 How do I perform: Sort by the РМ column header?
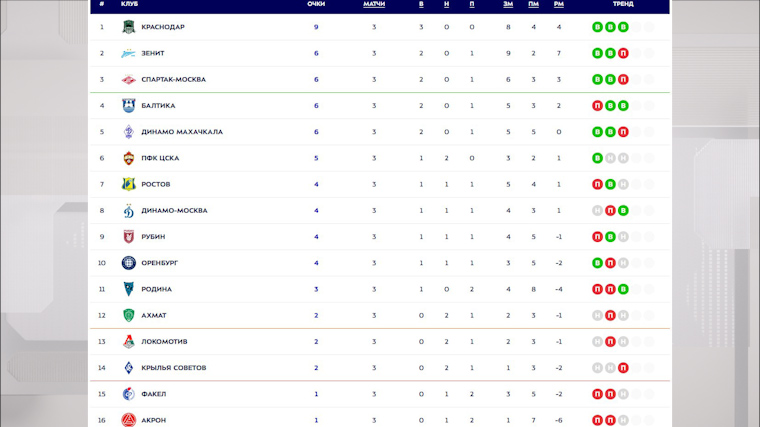[x=559, y=4]
